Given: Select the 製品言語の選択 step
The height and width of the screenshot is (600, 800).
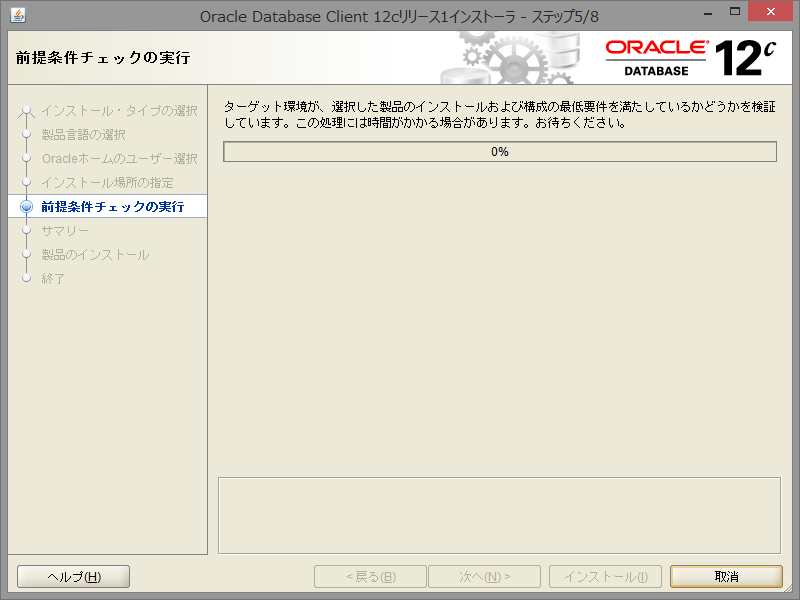Looking at the screenshot, I should (83, 135).
